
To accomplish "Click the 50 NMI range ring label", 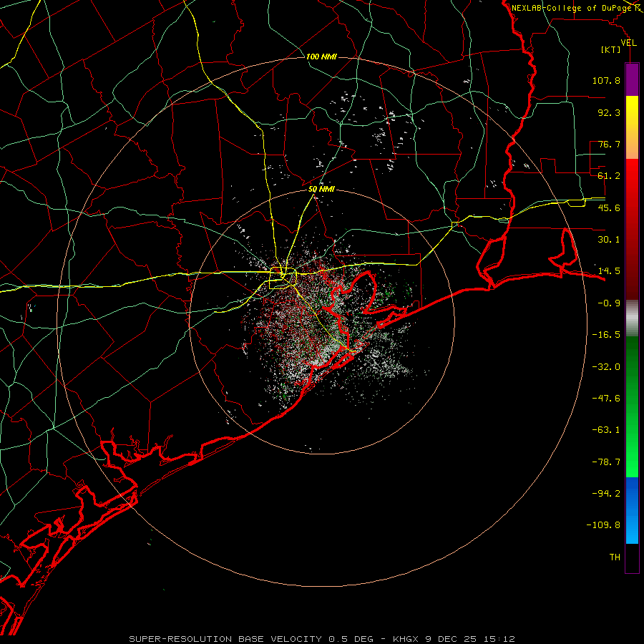I will click(321, 189).
